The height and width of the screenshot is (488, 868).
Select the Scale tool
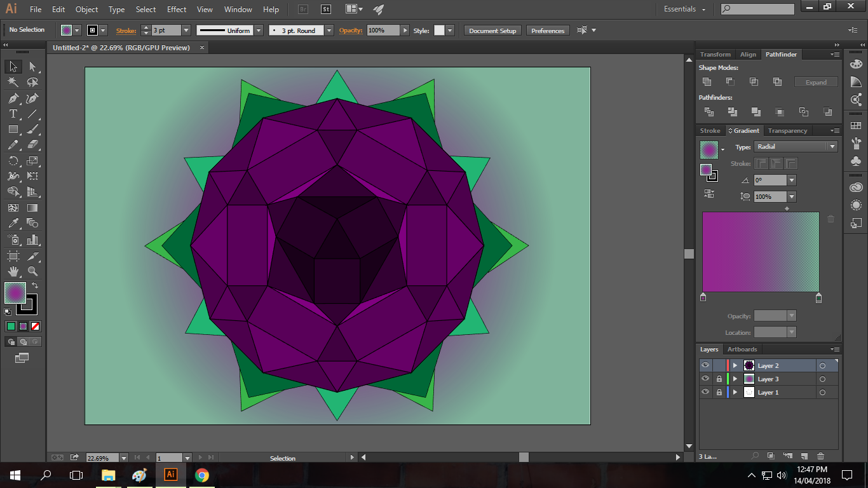pos(32,161)
